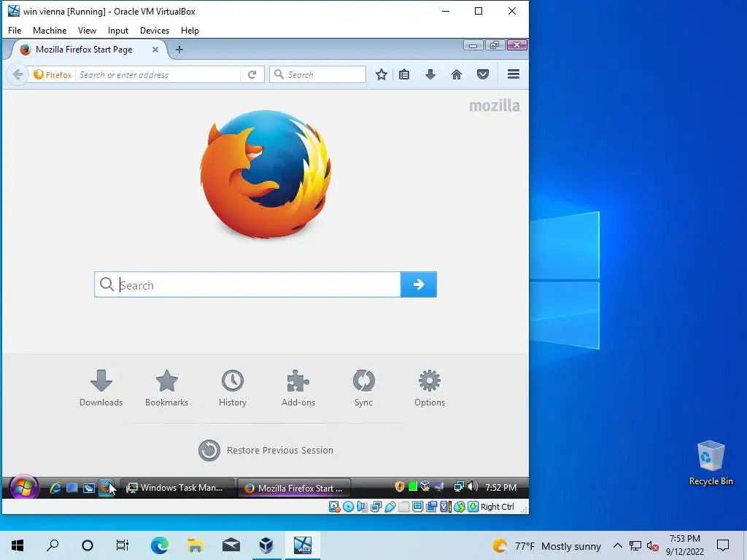
Task: Open the host notification center icon
Action: [723, 545]
